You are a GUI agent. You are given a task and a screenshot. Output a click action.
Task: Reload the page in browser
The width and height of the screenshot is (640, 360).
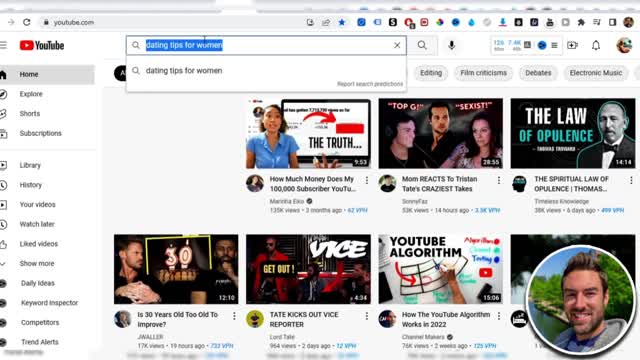[27, 22]
